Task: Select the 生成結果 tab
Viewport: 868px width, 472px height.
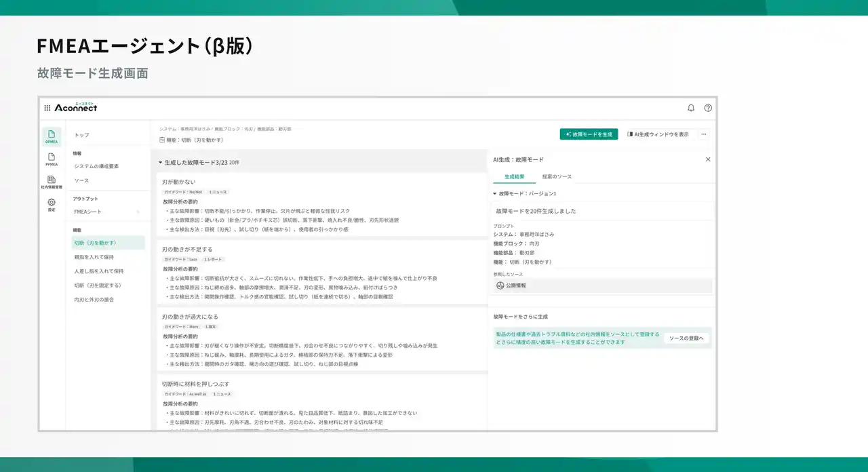Action: coord(514,176)
